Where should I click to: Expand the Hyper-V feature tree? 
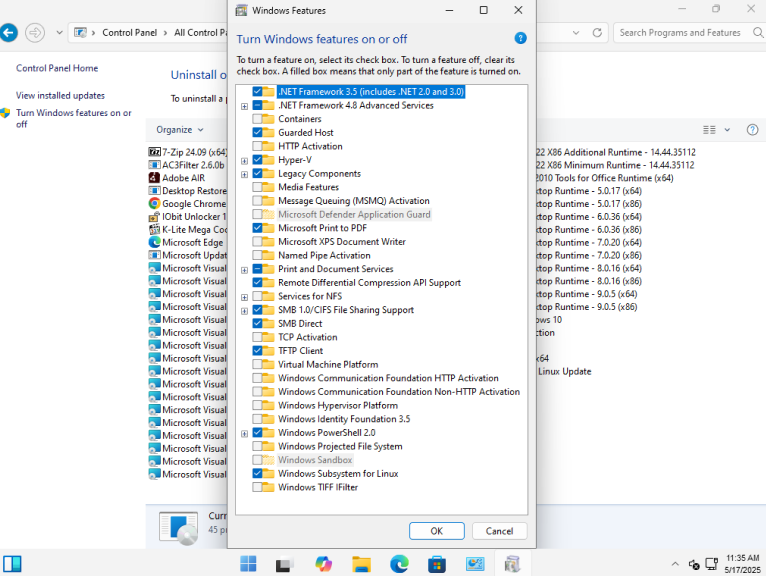click(x=244, y=161)
